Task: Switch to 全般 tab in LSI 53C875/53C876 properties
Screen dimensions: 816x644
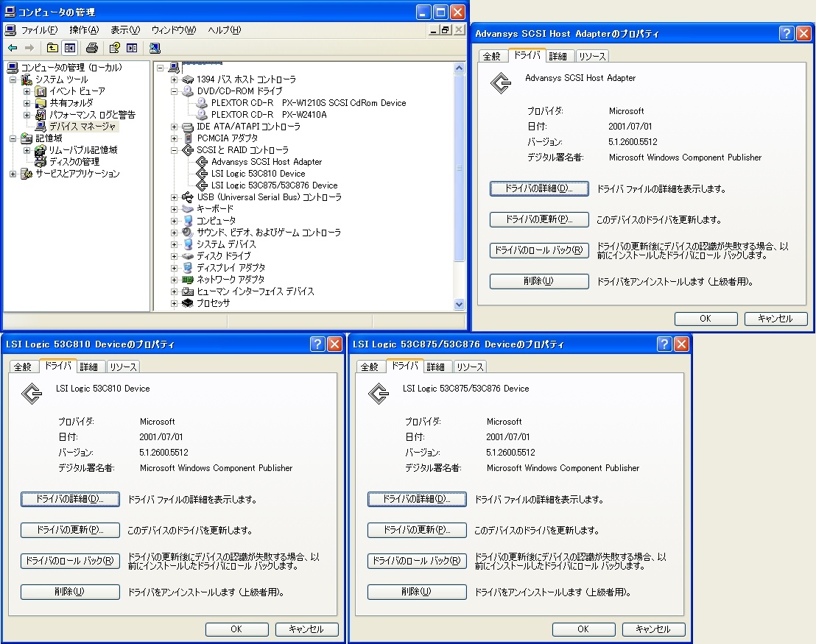Action: tap(370, 367)
